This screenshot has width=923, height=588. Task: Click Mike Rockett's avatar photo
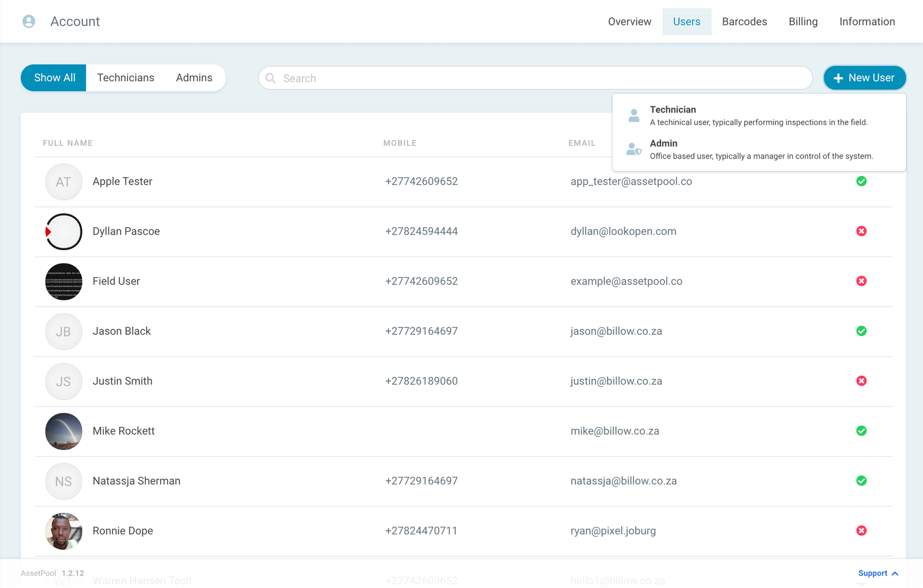pyautogui.click(x=63, y=431)
